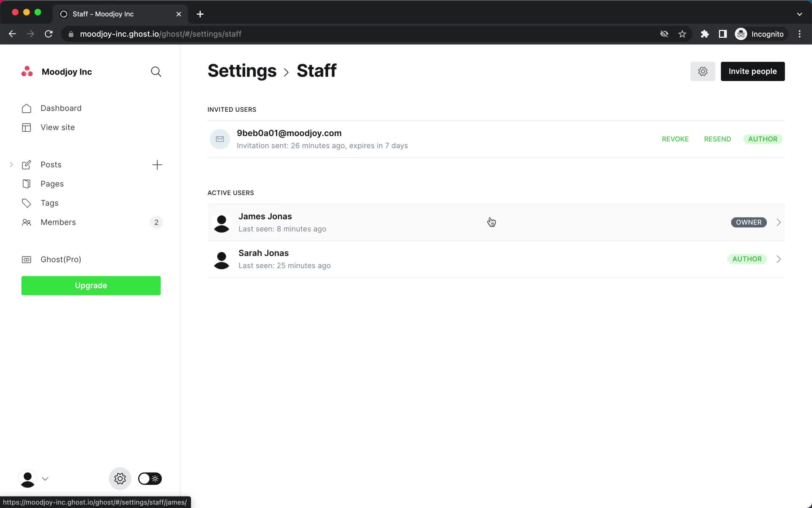Toggle night mode switch
The image size is (812, 508).
click(x=150, y=479)
